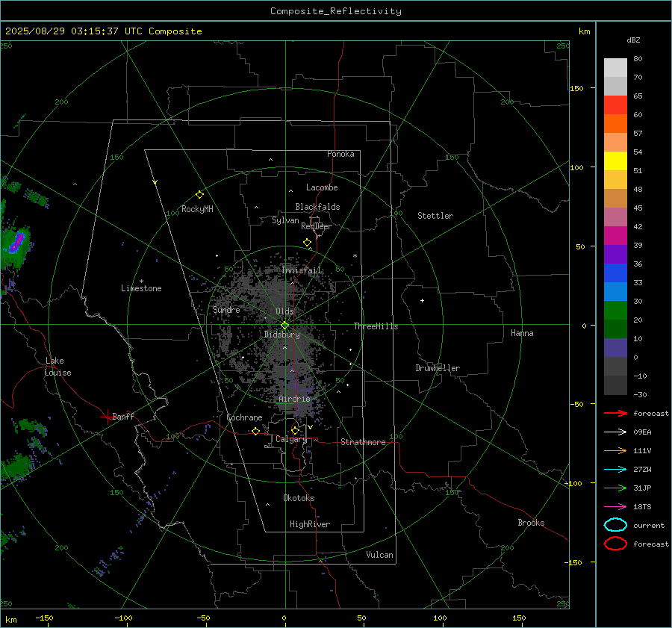Image resolution: width=672 pixels, height=628 pixels.
Task: Click the Limestone label
Action: coord(141,288)
